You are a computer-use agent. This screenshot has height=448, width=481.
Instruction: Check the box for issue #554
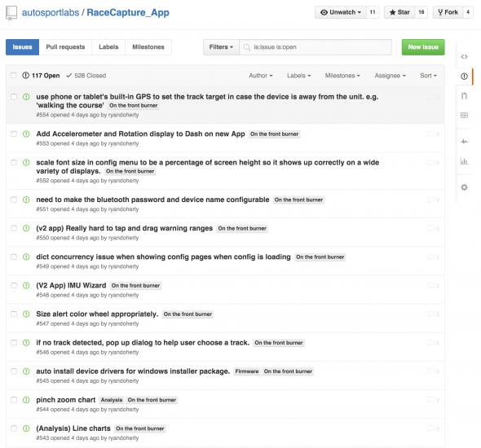[14, 97]
